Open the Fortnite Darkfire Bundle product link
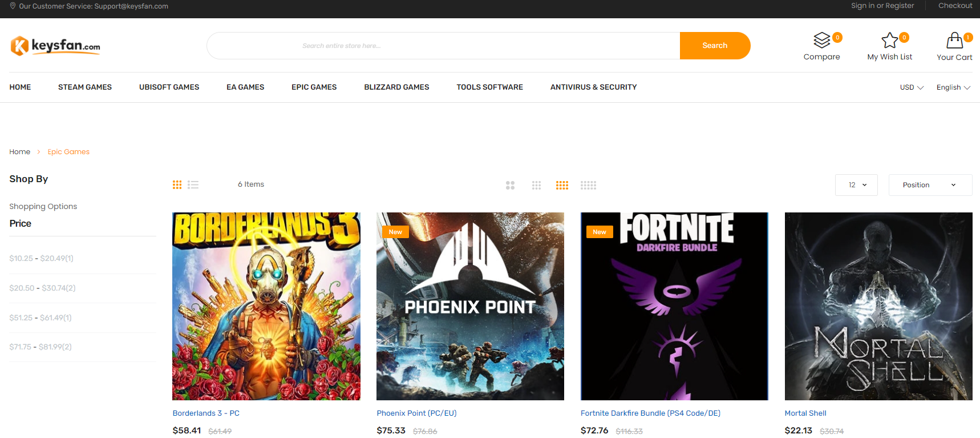This screenshot has width=980, height=438. 650,413
